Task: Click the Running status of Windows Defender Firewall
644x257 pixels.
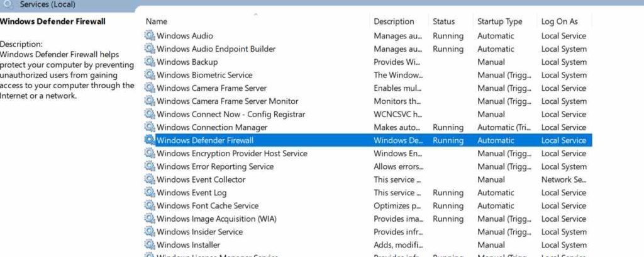Action: pos(448,140)
